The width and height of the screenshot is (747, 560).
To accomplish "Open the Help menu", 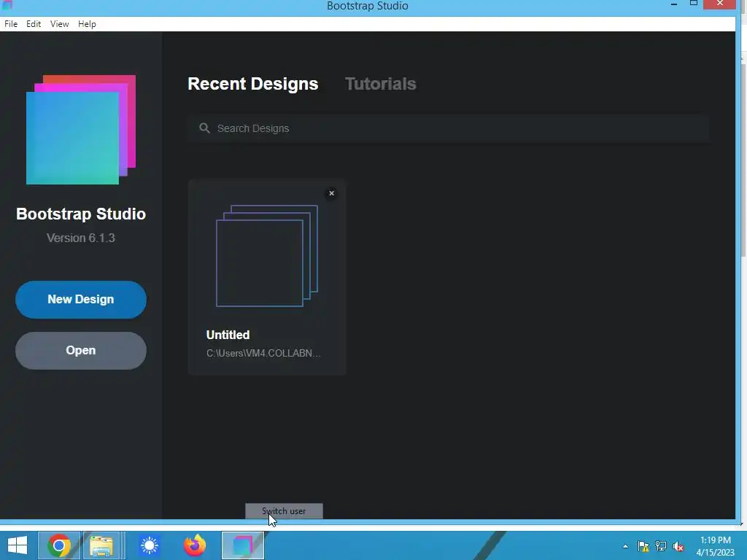I will pyautogui.click(x=88, y=24).
